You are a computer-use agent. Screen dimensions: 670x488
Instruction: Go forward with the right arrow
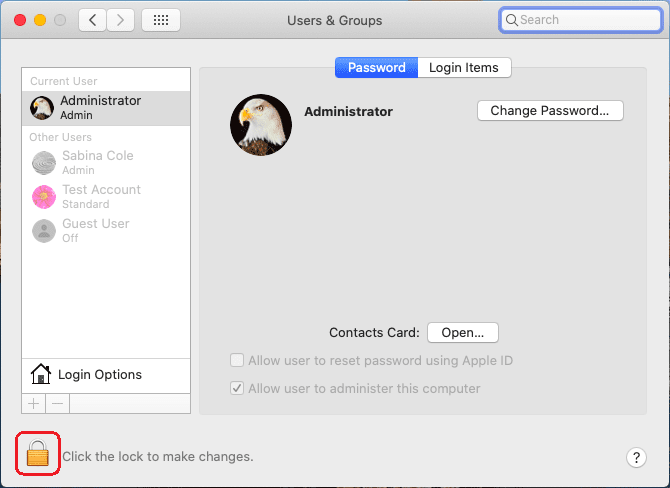(121, 20)
